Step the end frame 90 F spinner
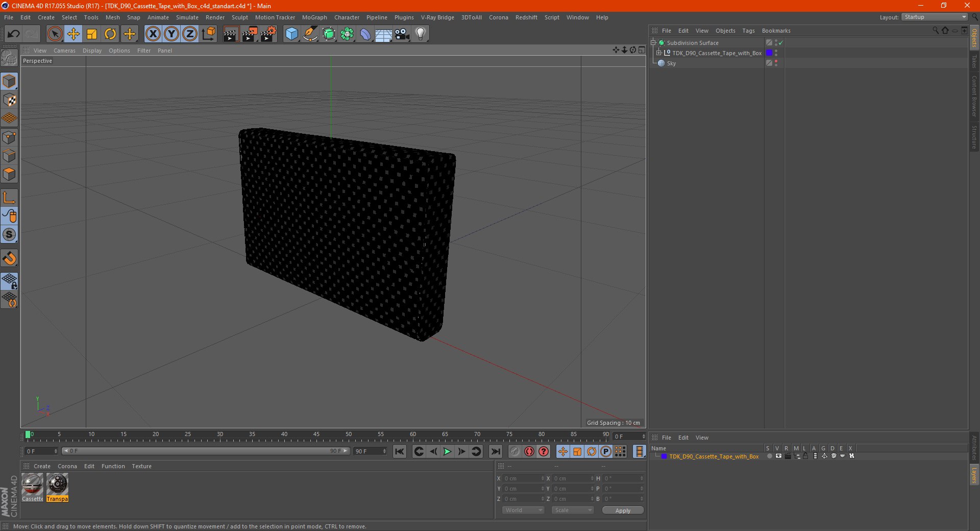Image resolution: width=980 pixels, height=531 pixels. [384, 451]
